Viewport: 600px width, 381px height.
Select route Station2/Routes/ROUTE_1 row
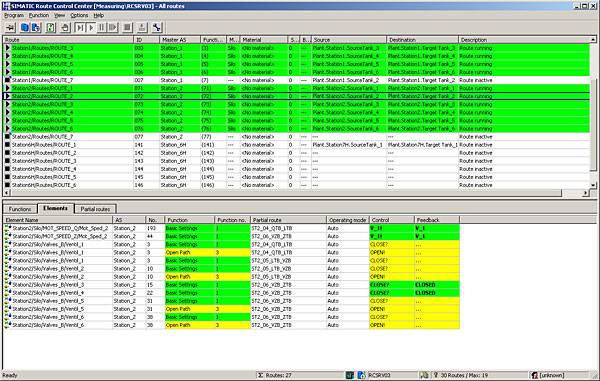pyautogui.click(x=297, y=88)
